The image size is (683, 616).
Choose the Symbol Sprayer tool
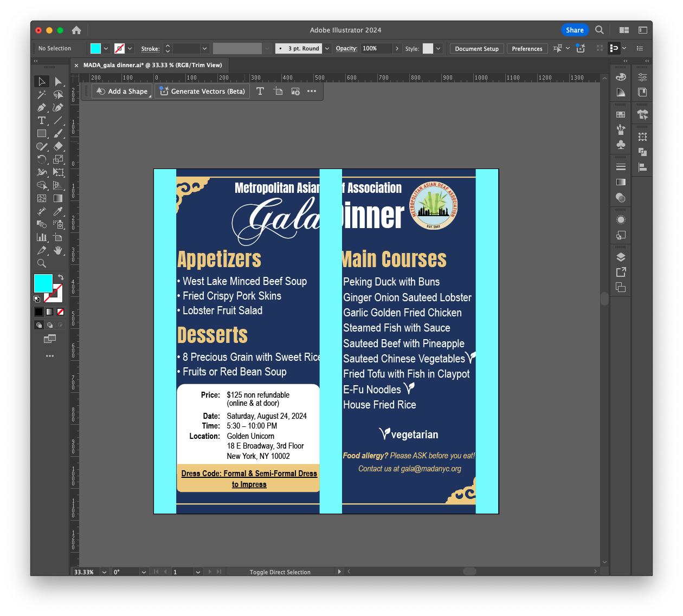[x=58, y=224]
